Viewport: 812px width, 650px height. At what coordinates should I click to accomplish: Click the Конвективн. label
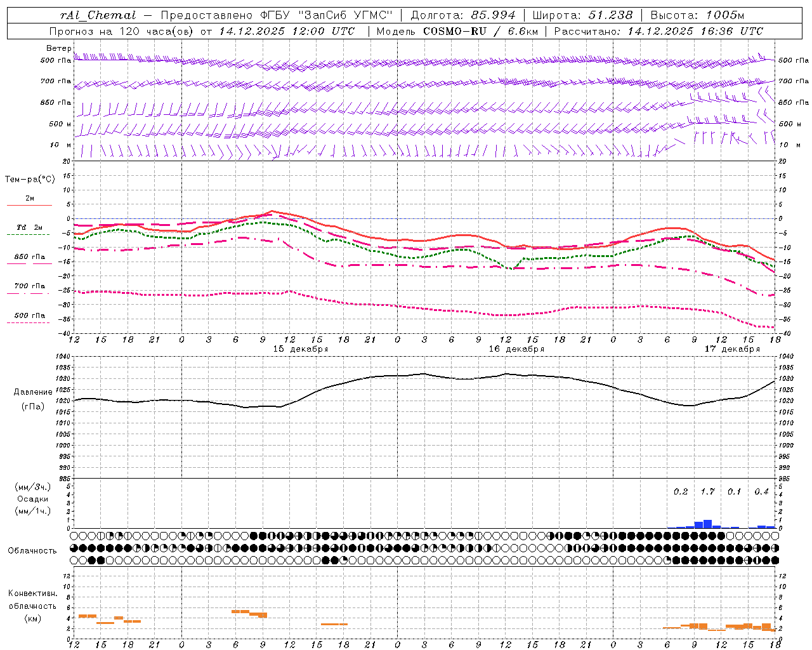tap(33, 594)
